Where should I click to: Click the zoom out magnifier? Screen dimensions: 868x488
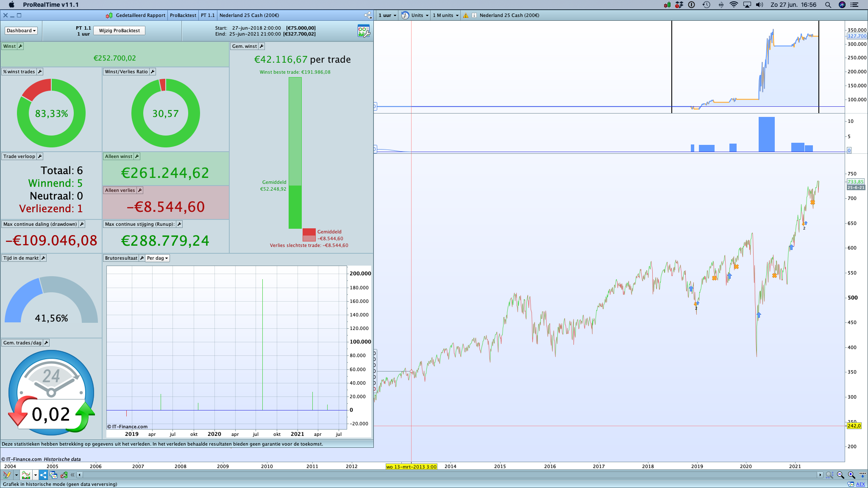[840, 475]
